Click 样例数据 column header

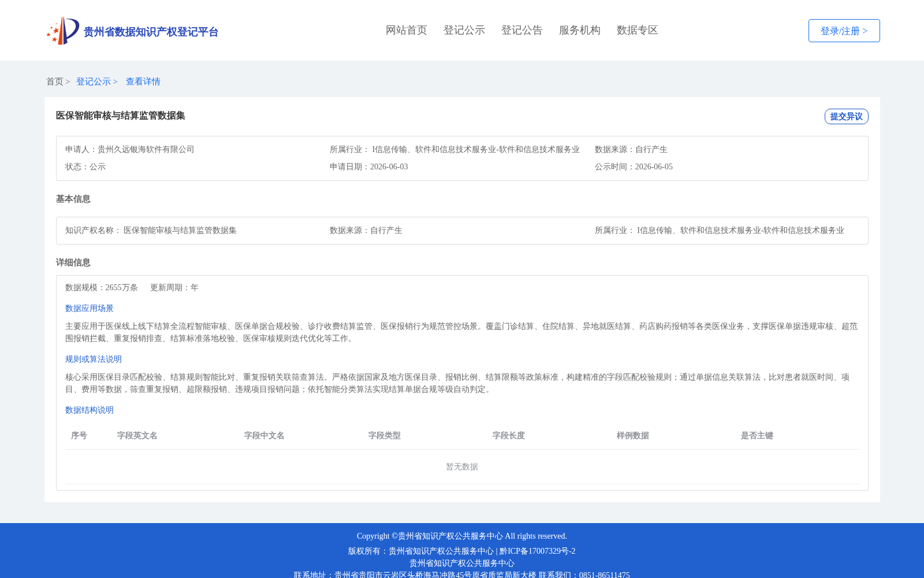(633, 435)
